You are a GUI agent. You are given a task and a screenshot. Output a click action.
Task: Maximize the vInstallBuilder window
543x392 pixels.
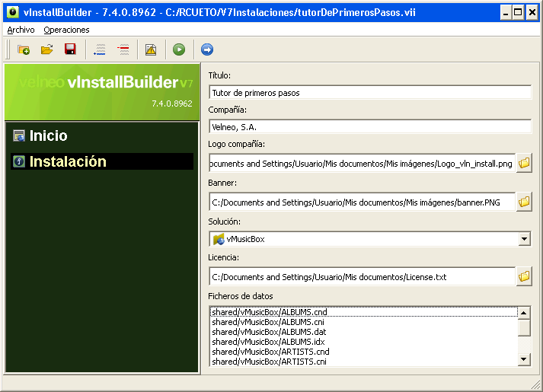click(518, 12)
